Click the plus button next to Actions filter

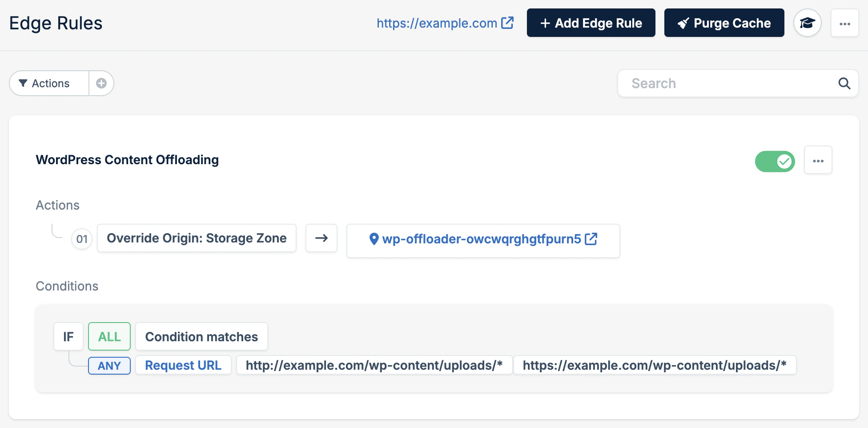[101, 83]
